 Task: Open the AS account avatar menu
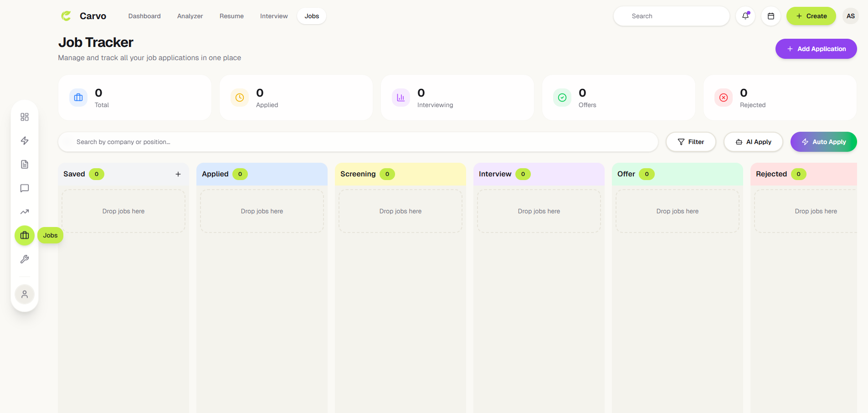tap(850, 15)
